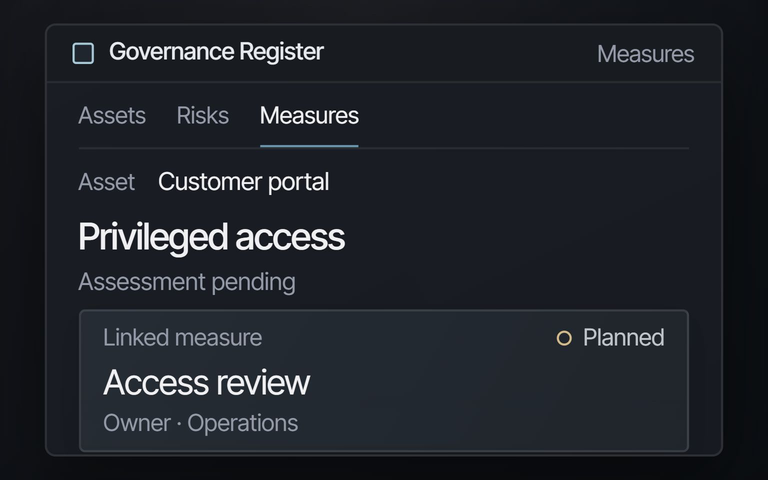
Task: Open the Assets tab
Action: point(112,116)
